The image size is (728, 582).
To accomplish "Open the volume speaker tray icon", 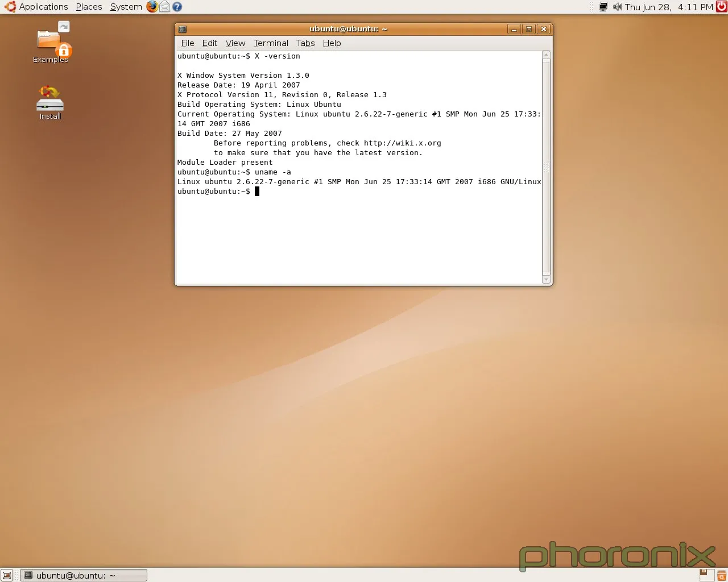I will (x=617, y=7).
